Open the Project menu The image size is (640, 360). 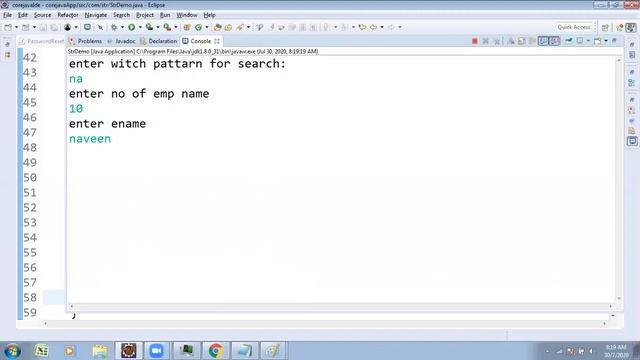[145, 15]
